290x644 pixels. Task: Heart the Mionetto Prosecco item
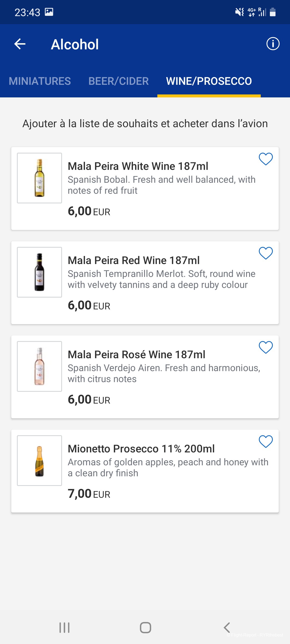pyautogui.click(x=266, y=441)
